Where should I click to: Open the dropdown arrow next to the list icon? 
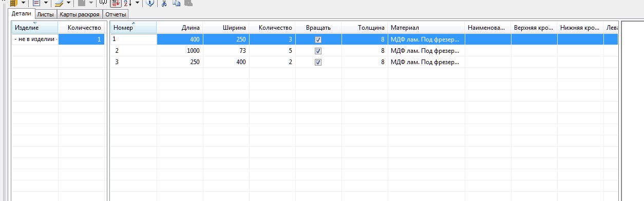[46, 3]
